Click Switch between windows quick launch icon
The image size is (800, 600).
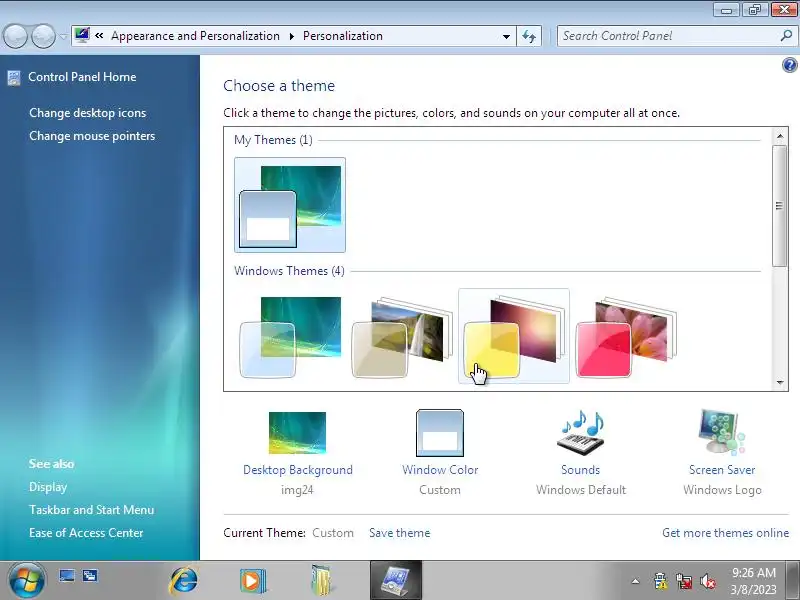[x=90, y=576]
